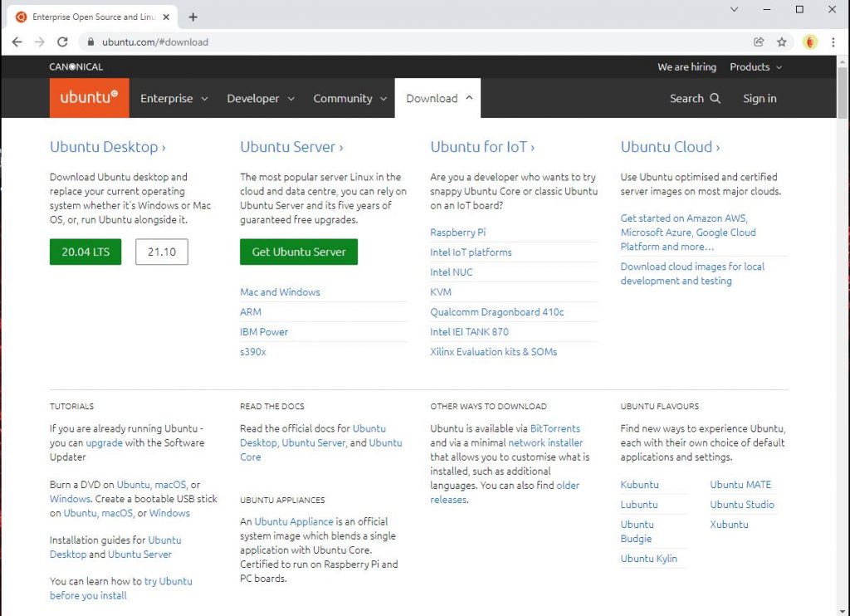850x616 pixels.
Task: Open Ubuntu Budgie flavour link
Action: [637, 531]
